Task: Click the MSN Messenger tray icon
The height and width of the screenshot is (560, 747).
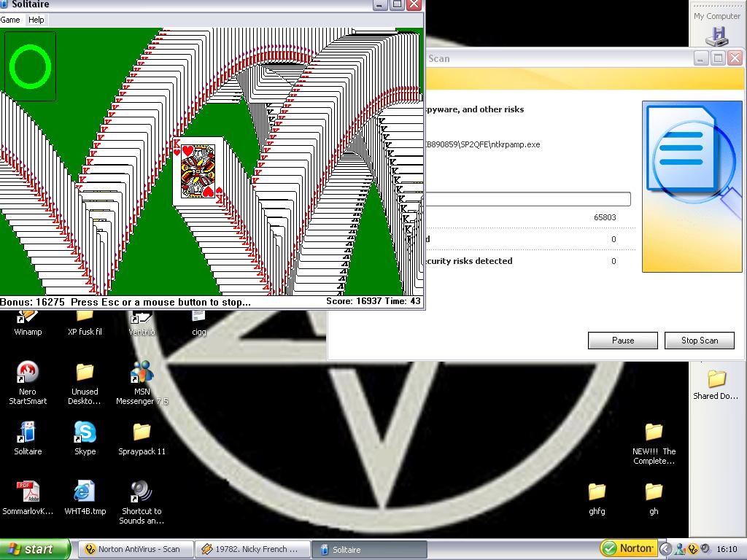Action: tap(680, 549)
